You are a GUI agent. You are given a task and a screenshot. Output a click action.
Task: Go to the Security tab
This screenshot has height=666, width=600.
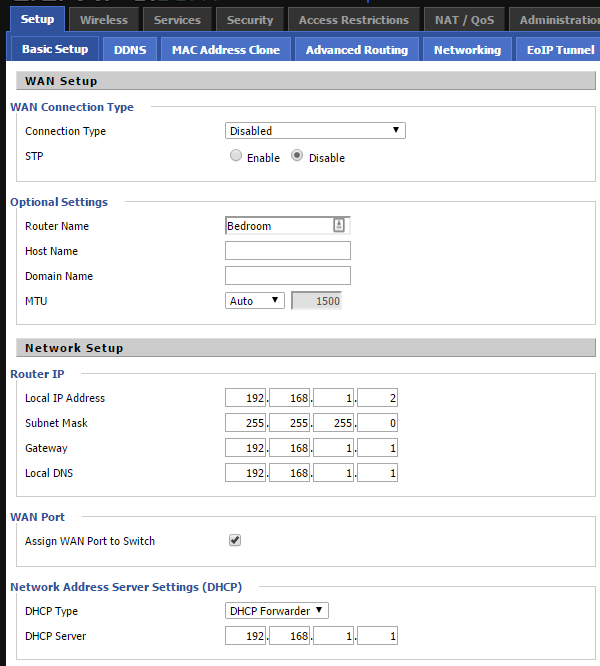coord(250,20)
